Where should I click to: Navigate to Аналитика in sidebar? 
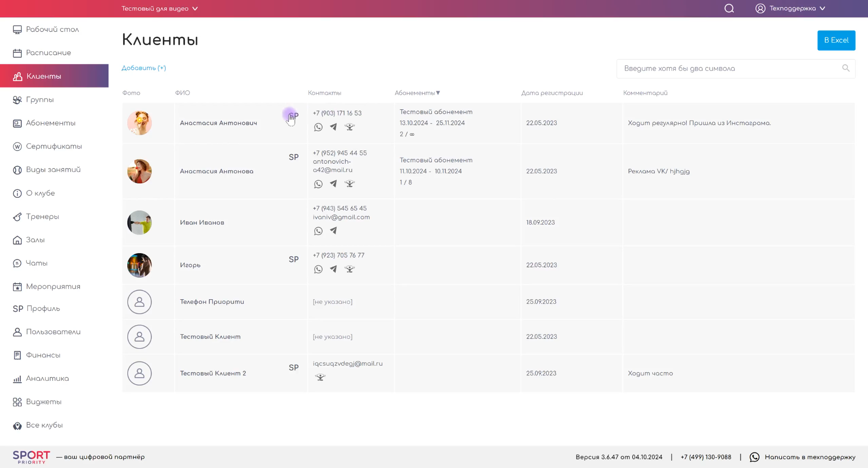47,379
